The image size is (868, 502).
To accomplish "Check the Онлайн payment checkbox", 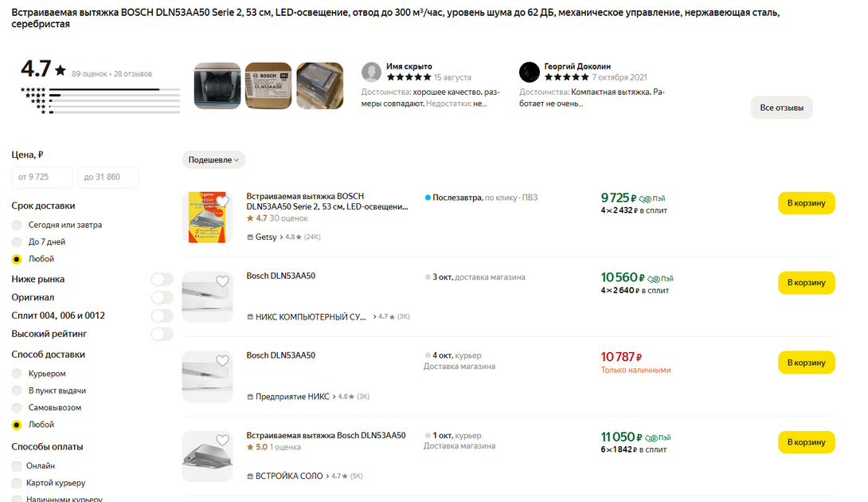I will (x=17, y=465).
